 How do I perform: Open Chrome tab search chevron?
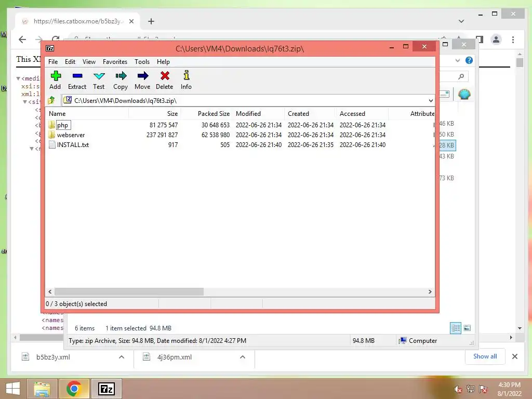(x=461, y=21)
